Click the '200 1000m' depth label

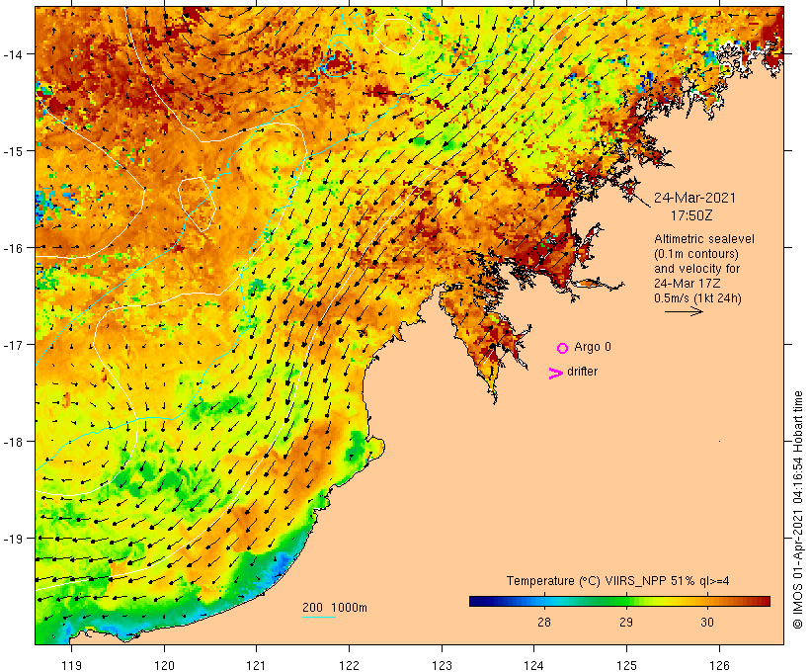(x=335, y=608)
